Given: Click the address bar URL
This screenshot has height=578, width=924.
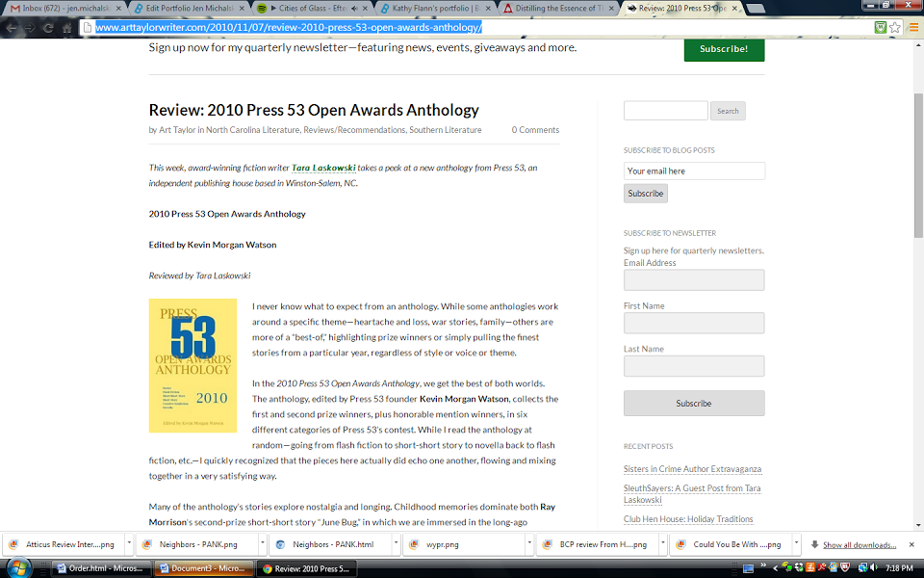Looking at the screenshot, I should (x=289, y=27).
